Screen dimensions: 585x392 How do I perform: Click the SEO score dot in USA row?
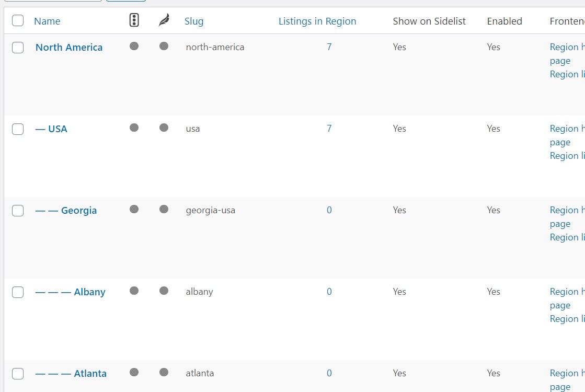pyautogui.click(x=134, y=128)
